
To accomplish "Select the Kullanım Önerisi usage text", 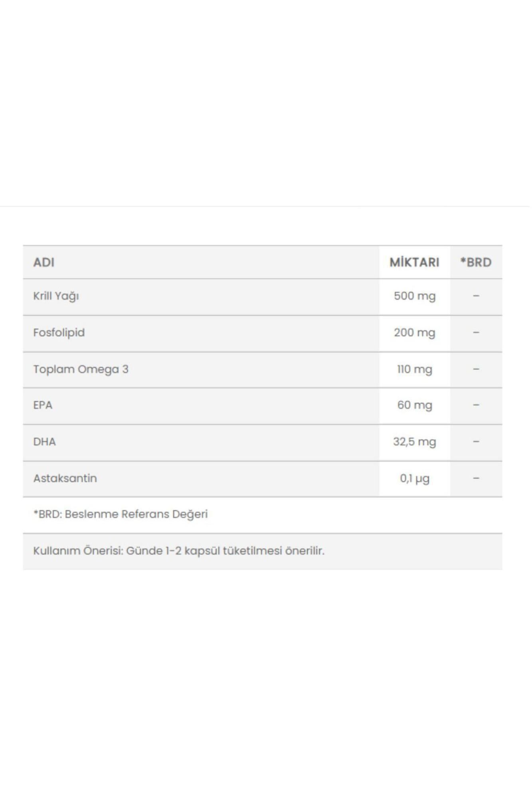I will pos(179,551).
